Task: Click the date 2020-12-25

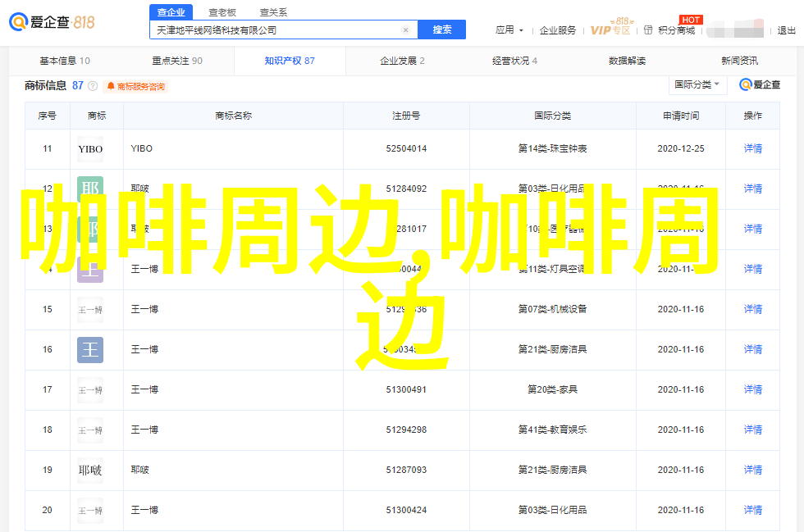Action: [x=681, y=148]
